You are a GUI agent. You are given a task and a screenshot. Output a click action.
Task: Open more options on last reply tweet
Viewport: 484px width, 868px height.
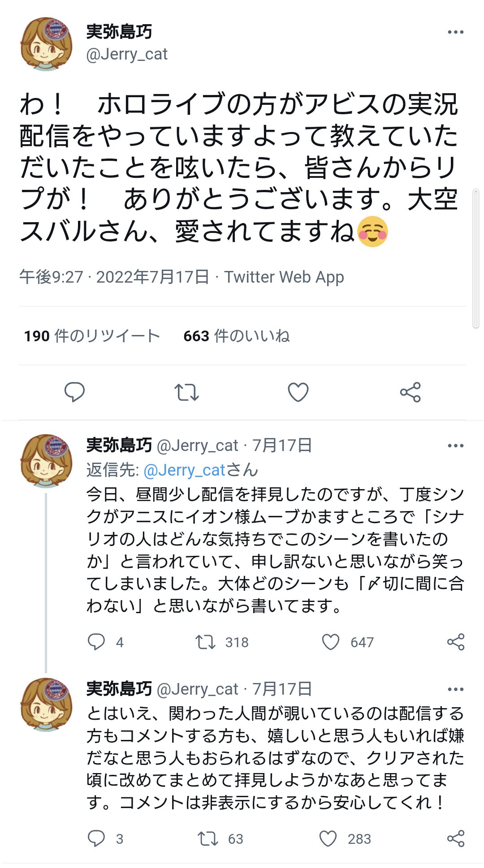click(x=455, y=689)
